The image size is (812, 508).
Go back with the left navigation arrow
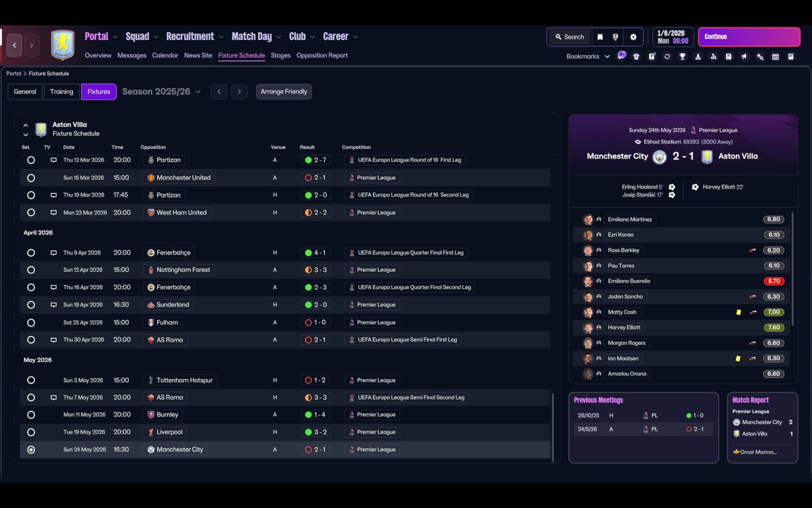[15, 45]
